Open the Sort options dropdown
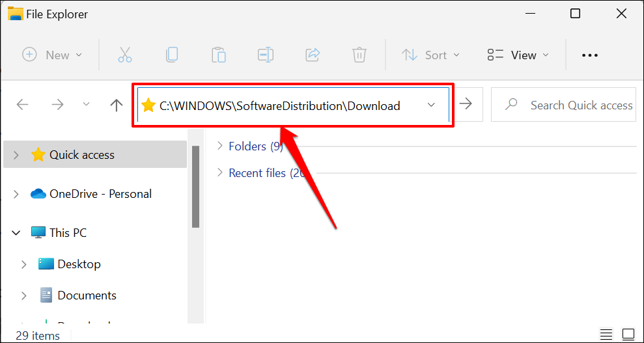Screen dimensions: 644x343 coord(430,55)
